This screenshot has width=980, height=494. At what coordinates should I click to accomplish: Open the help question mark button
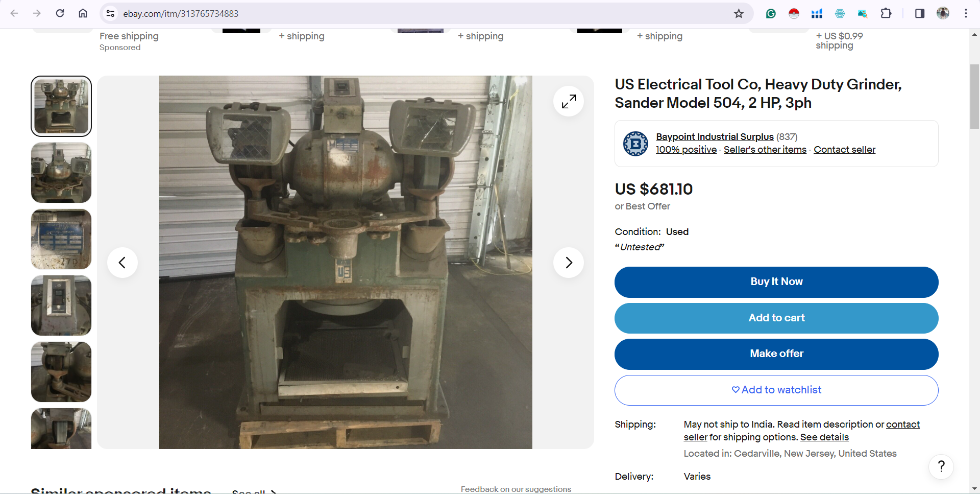(x=941, y=466)
